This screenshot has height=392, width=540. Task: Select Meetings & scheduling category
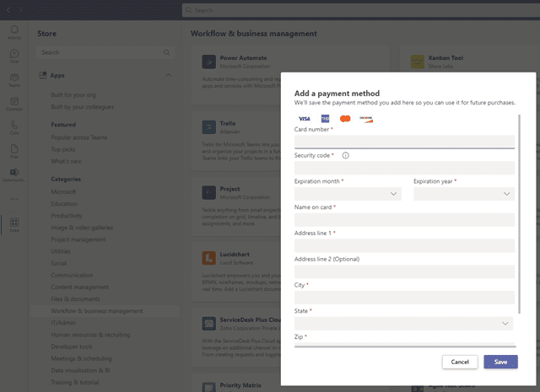click(x=81, y=358)
